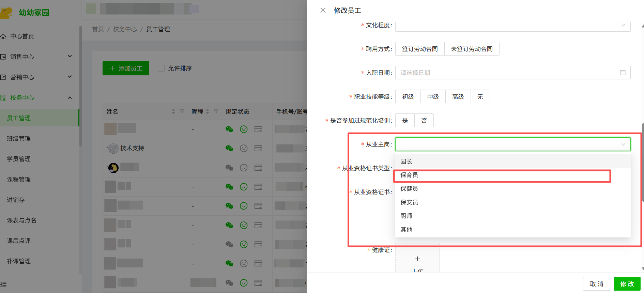Choose 中级 as 职业技能等级
This screenshot has height=293, width=644.
coord(433,97)
